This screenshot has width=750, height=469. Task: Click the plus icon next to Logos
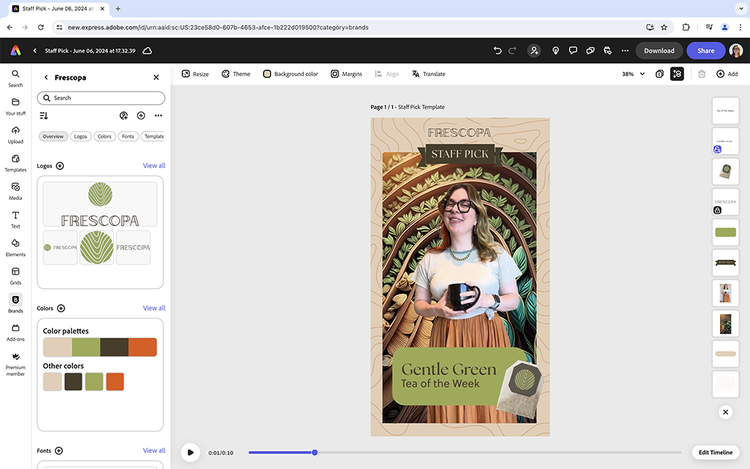click(x=60, y=166)
